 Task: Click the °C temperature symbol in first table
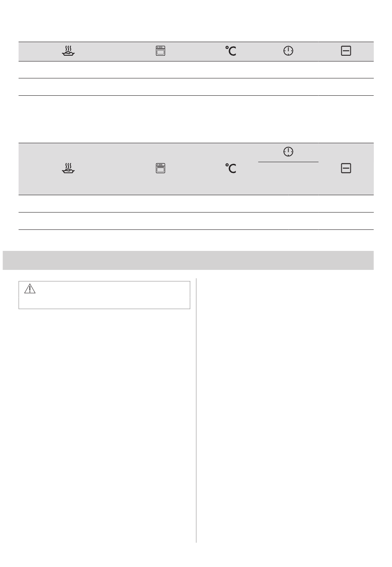231,51
